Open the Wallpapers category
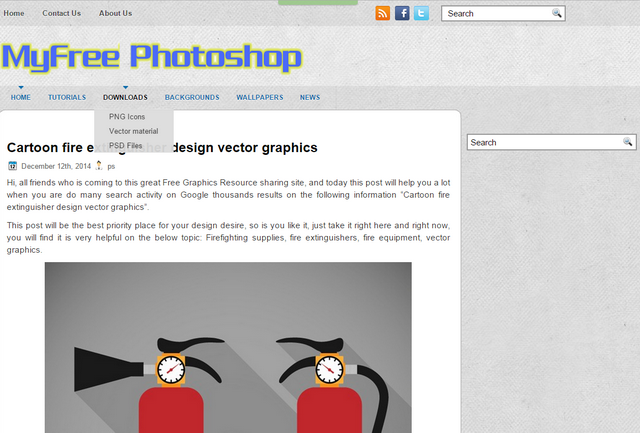This screenshot has width=640, height=433. click(260, 97)
